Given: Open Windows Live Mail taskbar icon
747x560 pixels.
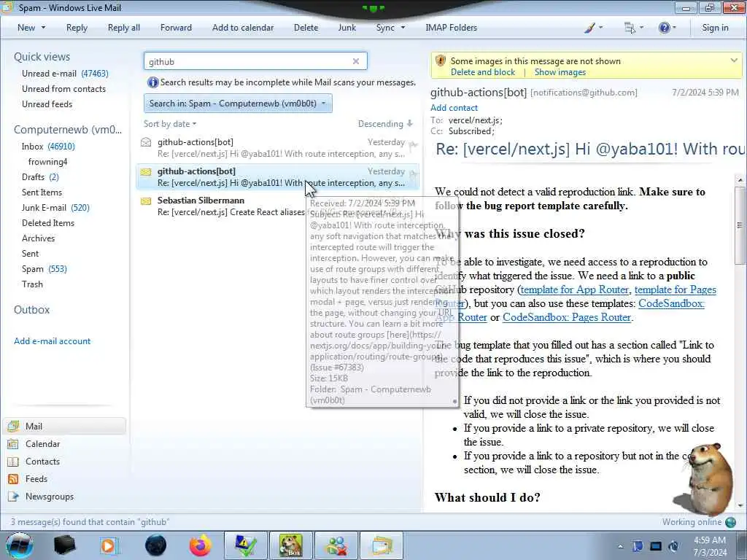Looking at the screenshot, I should click(x=382, y=545).
